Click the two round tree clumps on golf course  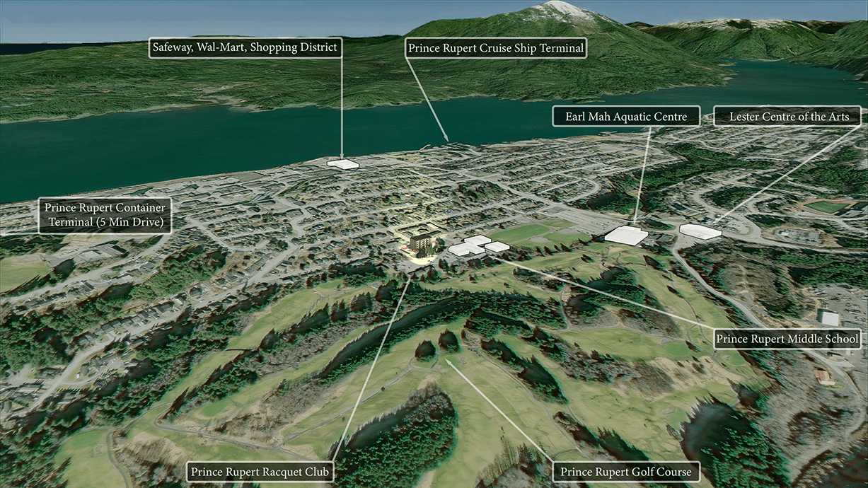(438, 343)
